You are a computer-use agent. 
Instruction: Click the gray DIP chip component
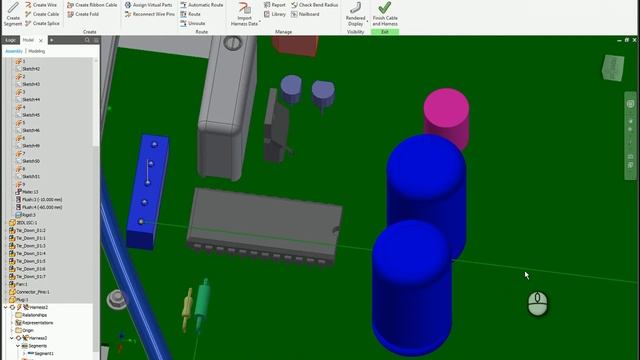pos(264,226)
